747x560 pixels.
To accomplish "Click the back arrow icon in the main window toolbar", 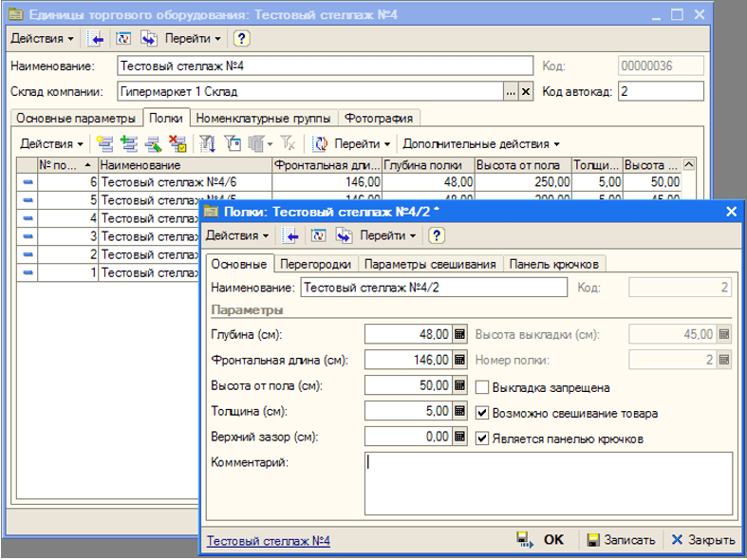I will pyautogui.click(x=95, y=39).
